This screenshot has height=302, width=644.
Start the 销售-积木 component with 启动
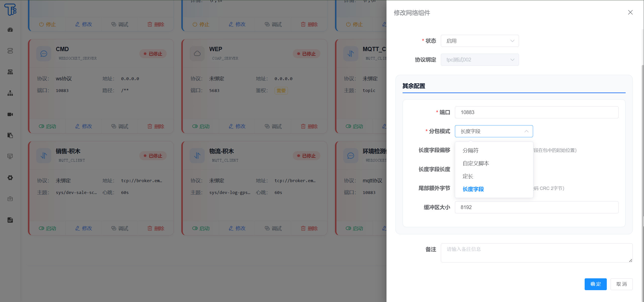click(x=48, y=228)
